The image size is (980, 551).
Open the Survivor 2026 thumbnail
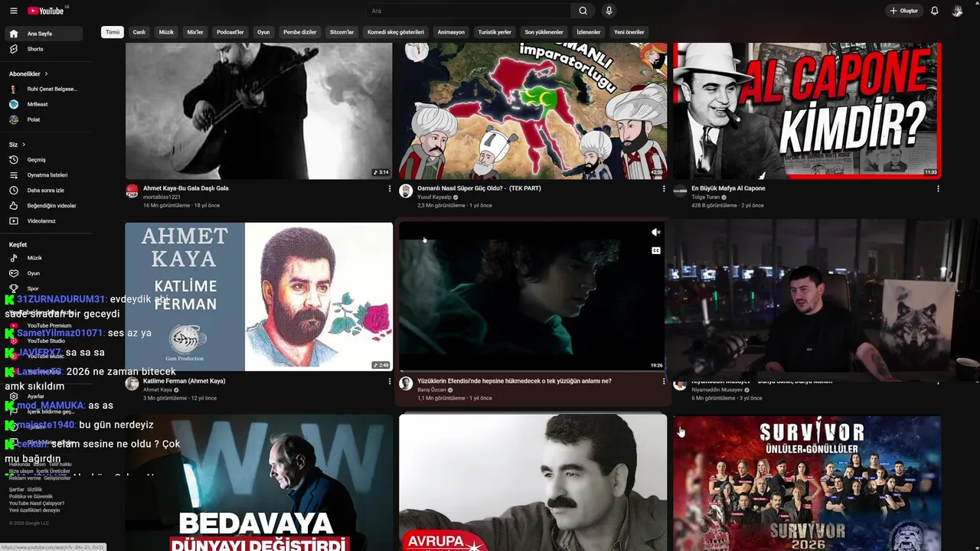[x=807, y=483]
